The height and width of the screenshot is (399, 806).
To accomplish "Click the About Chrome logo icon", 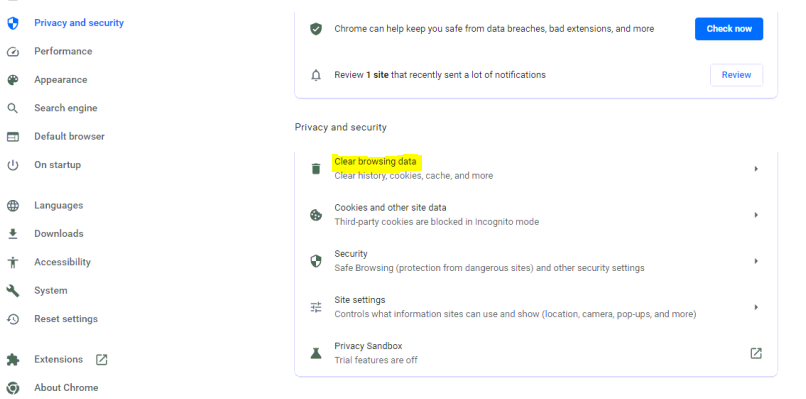I will (13, 388).
